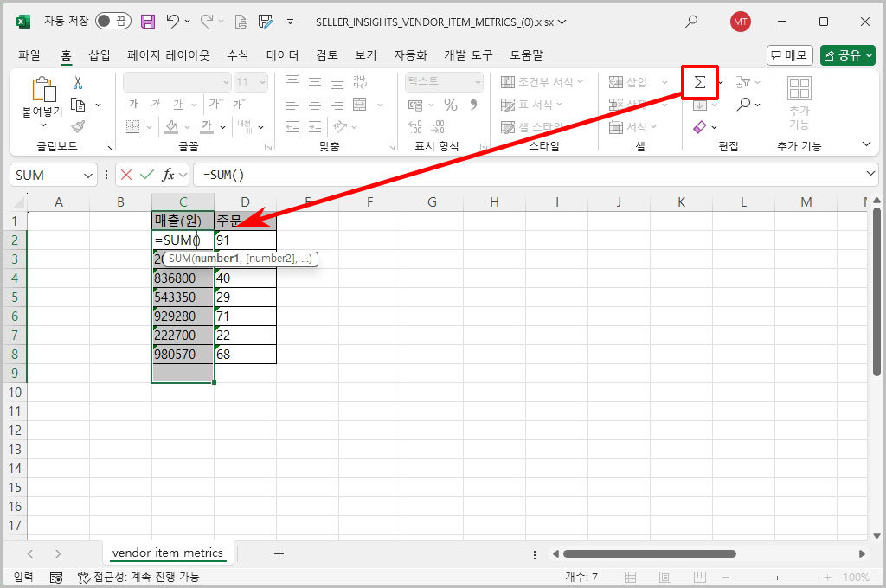
Task: Click the Undo arrow icon
Action: pyautogui.click(x=173, y=22)
